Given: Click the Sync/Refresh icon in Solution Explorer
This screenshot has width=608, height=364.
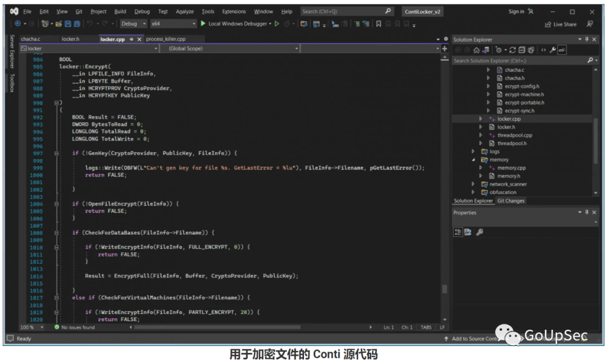Looking at the screenshot, I should [513, 50].
